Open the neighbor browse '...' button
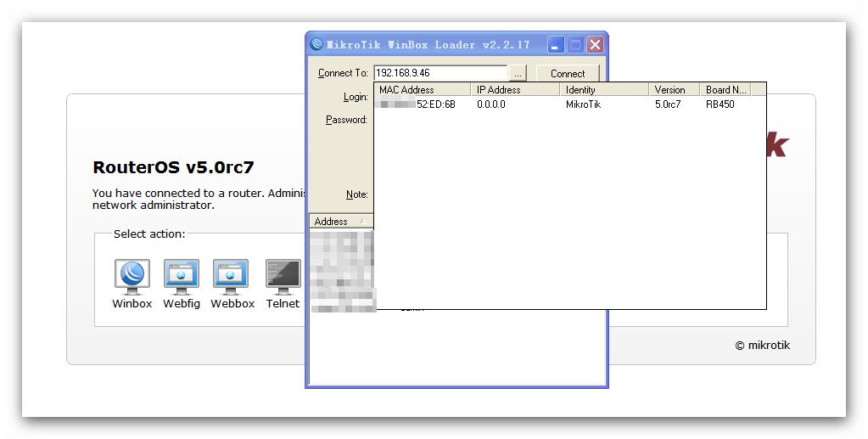The width and height of the screenshot is (868, 439). [517, 73]
